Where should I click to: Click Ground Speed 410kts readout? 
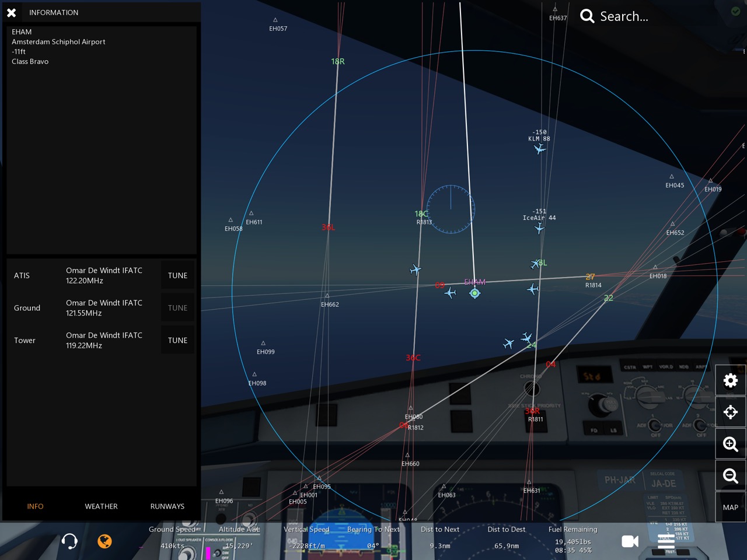pos(172,537)
